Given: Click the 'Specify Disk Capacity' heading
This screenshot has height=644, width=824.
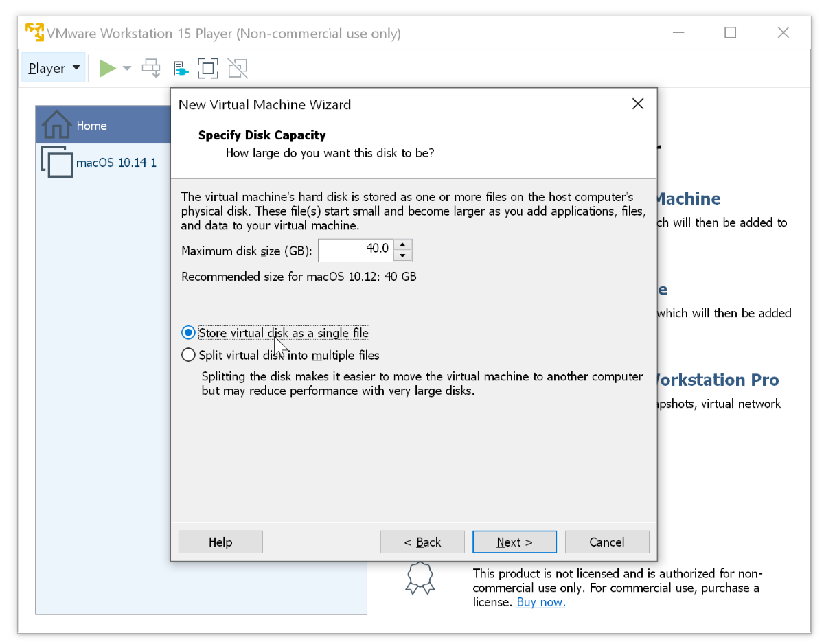Looking at the screenshot, I should click(x=262, y=135).
